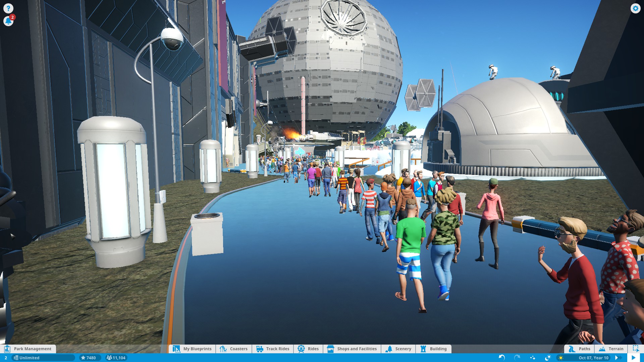Viewport: 644px width, 362px height.
Task: Click the redo arrow
Action: (517, 358)
